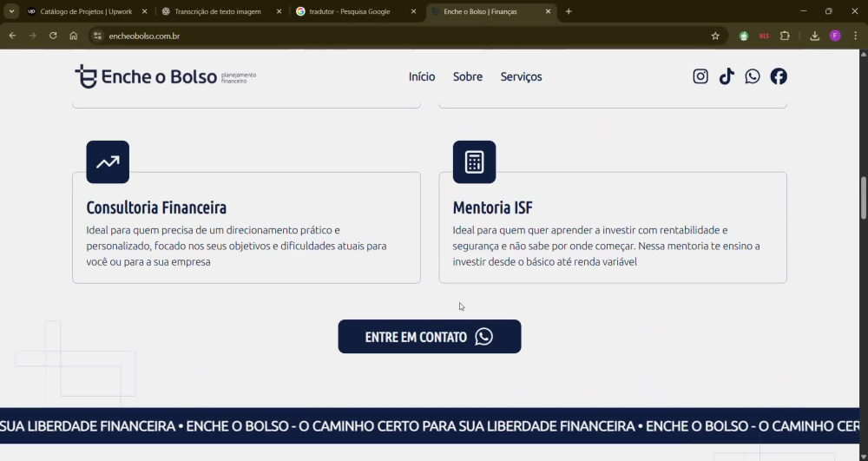This screenshot has width=868, height=461.
Task: Reload the current page
Action: (53, 36)
